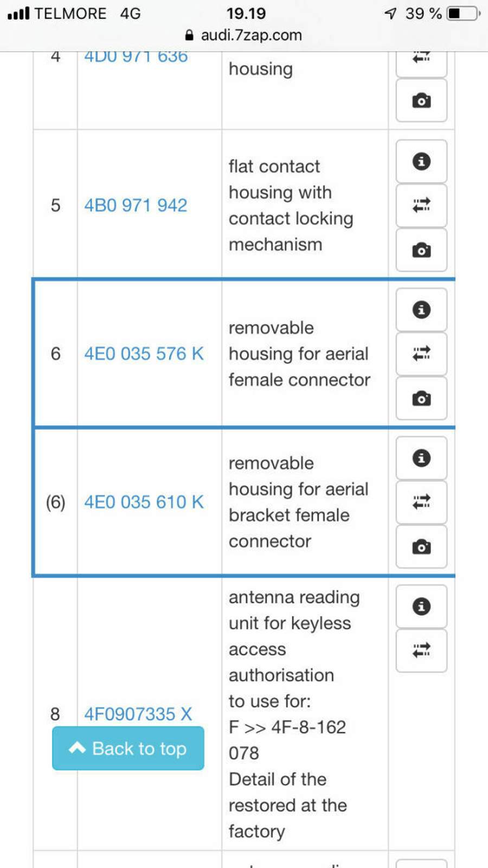Open info for part 4E0 035 576 K
The image size is (488, 868).
click(421, 310)
